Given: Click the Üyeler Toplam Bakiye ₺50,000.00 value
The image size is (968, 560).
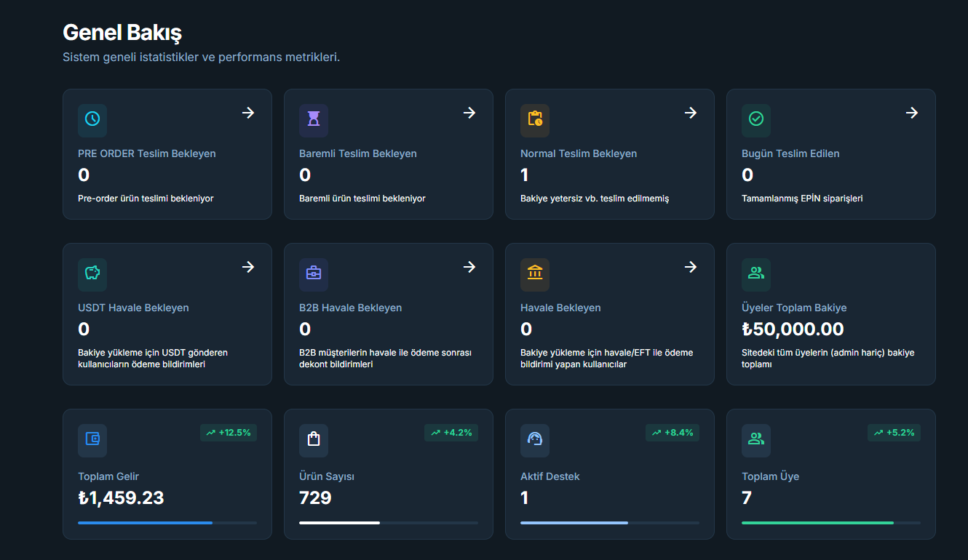Looking at the screenshot, I should coord(793,329).
